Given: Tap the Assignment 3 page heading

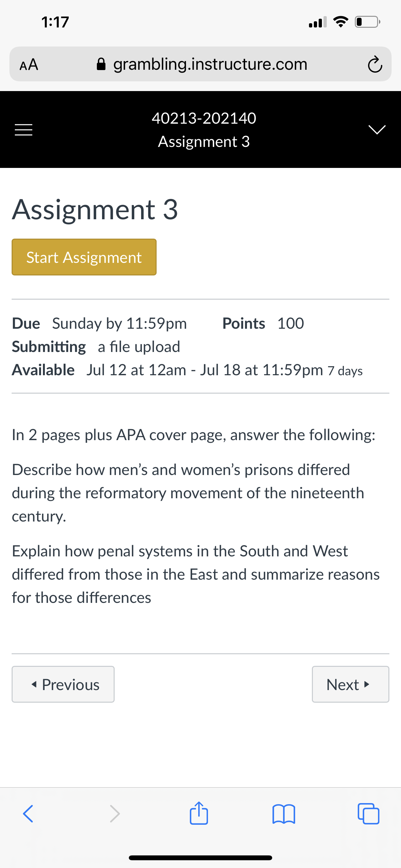Looking at the screenshot, I should tap(95, 209).
